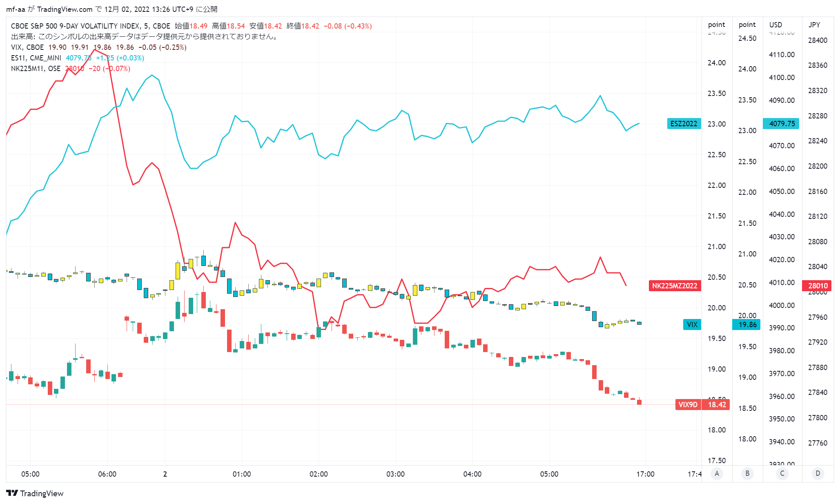Click the 4079.75 price tag
This screenshot has height=504, width=840.
pyautogui.click(x=781, y=123)
